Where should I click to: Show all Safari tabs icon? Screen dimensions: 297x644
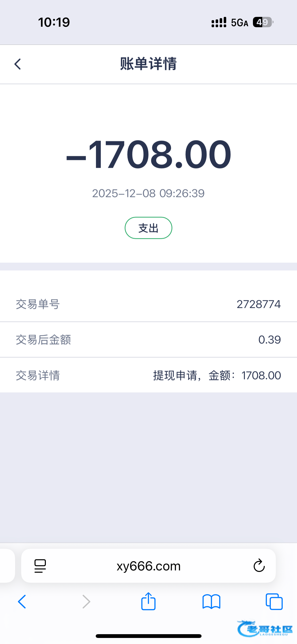[x=274, y=602]
